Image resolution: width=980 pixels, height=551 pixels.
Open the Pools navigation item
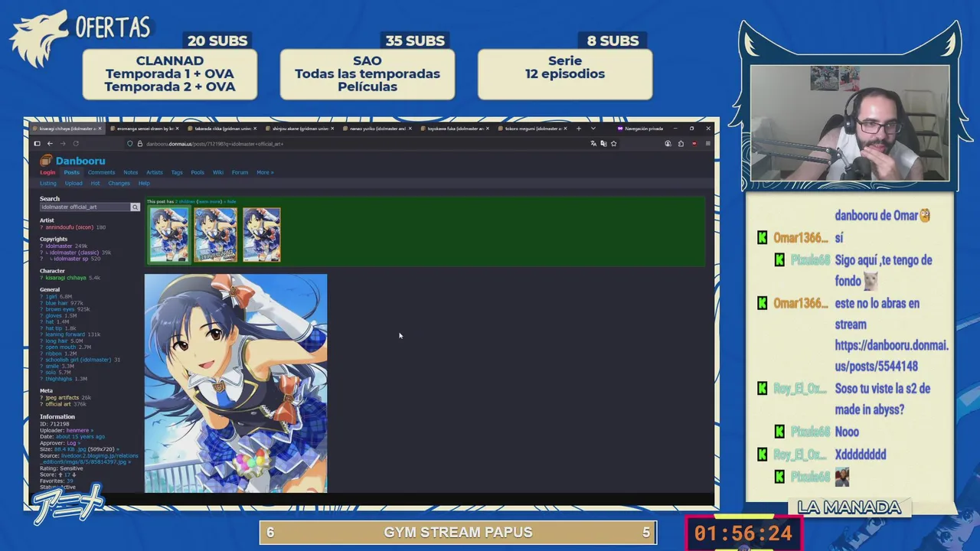click(198, 172)
